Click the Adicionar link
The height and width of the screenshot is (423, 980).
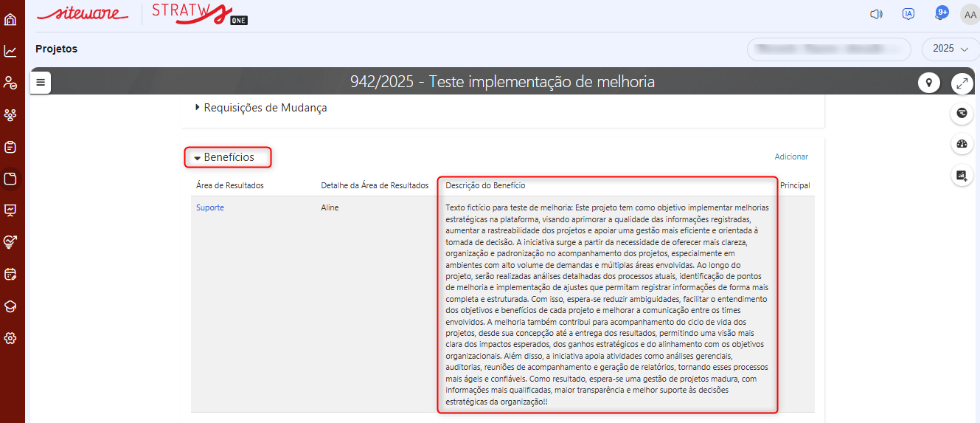point(791,157)
